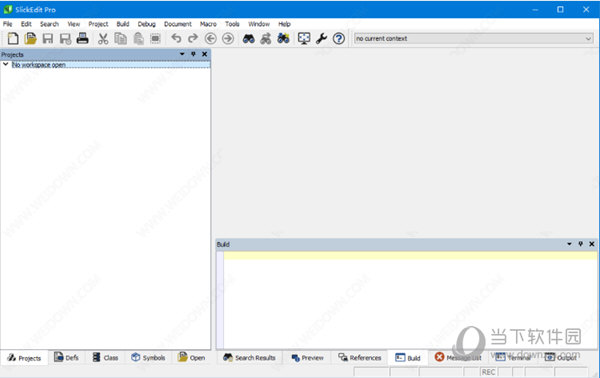The image size is (600, 378).
Task: Redo action toolbar icon
Action: (x=193, y=39)
